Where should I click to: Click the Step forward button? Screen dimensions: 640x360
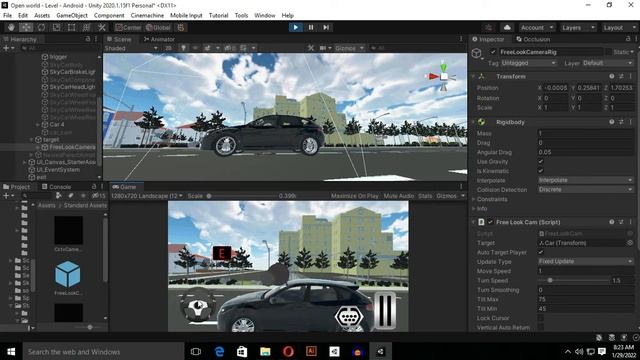click(x=326, y=27)
